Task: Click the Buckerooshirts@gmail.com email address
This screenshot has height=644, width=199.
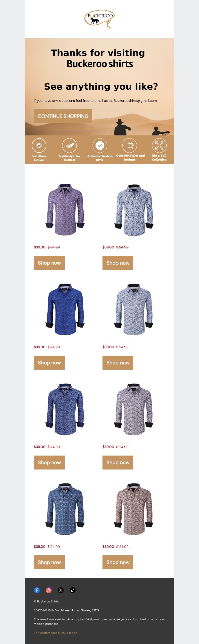Action: point(135,101)
